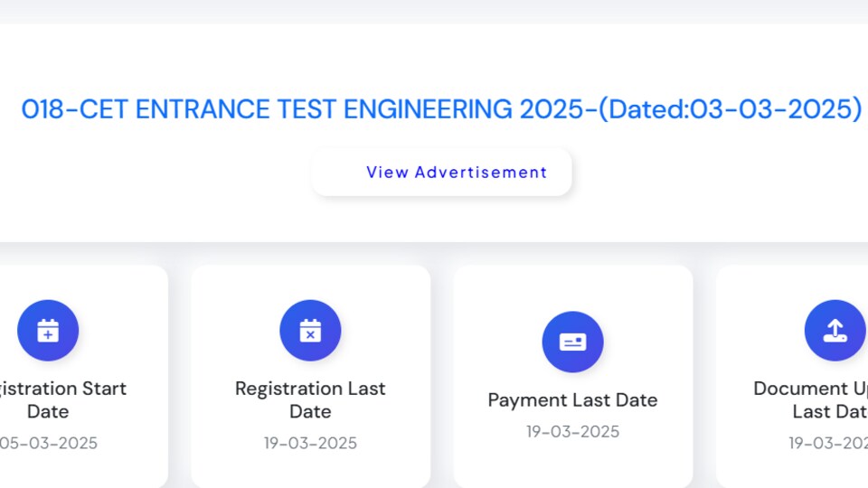Click the word Advertisement in the button
Screen dimensions: 868x488
pyautogui.click(x=480, y=172)
